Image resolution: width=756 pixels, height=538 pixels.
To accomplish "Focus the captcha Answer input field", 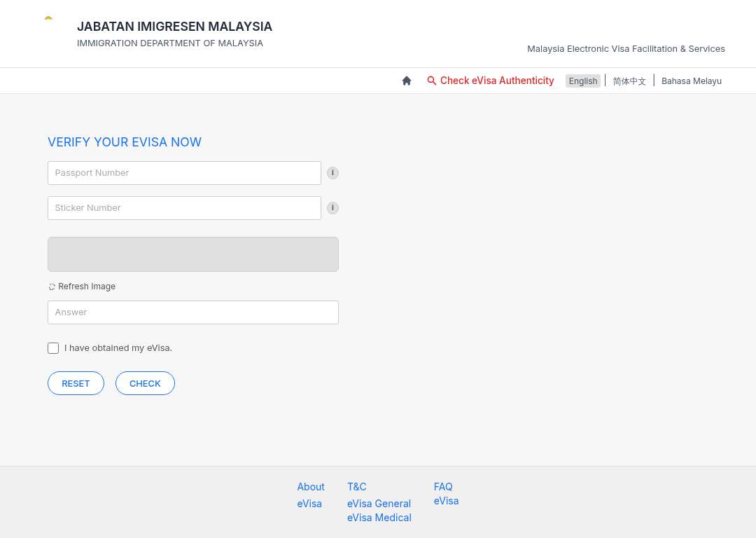I will tap(193, 312).
